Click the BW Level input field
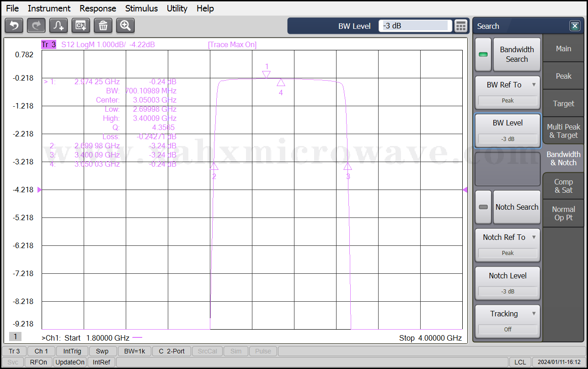 click(415, 26)
